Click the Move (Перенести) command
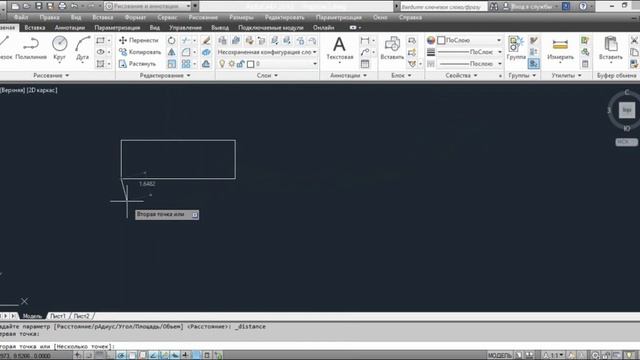Image resolution: width=640 pixels, height=360 pixels. tap(138, 40)
